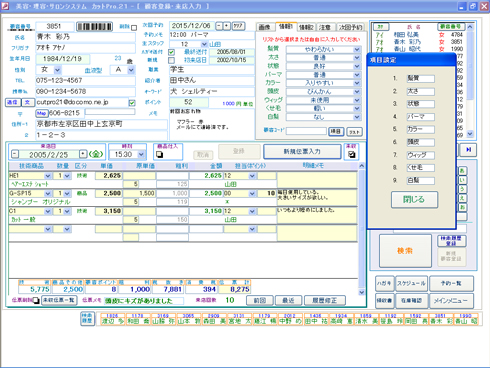Click the 文 button beside the email

(28, 102)
